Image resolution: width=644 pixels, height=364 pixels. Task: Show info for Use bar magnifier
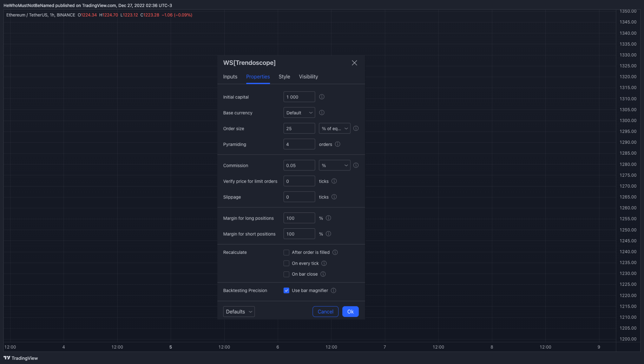pos(334,290)
